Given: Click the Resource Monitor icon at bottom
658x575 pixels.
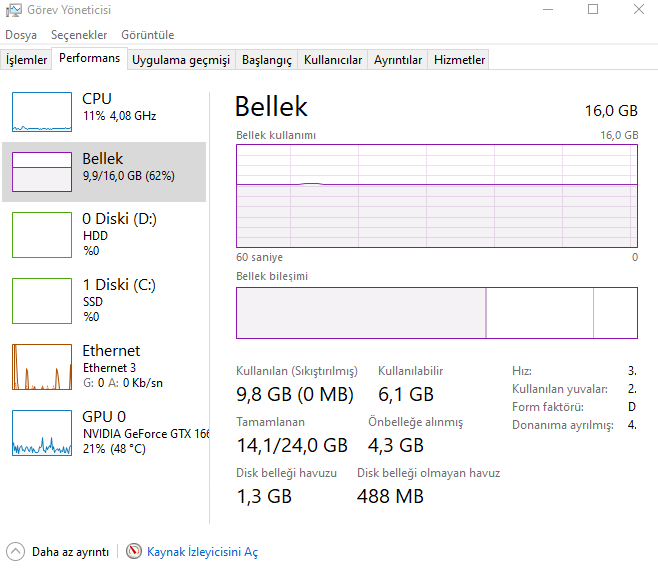Looking at the screenshot, I should tap(134, 551).
